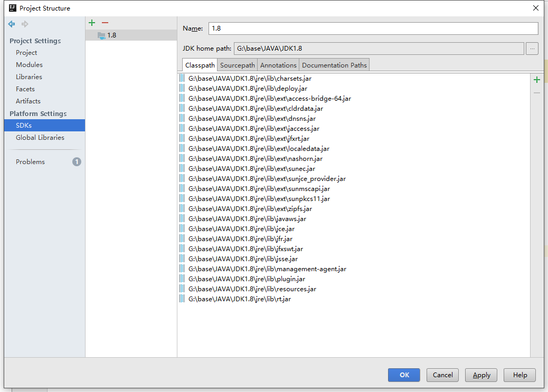Select rt.jar in the classpath list
Viewport: 548px width, 392px height.
[239, 299]
